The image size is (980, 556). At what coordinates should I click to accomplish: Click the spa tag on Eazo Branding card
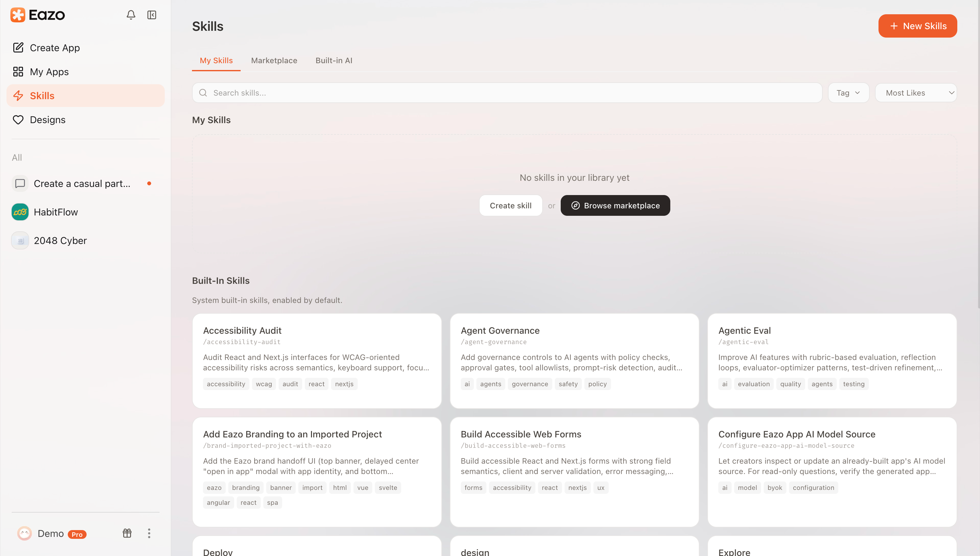tap(272, 503)
